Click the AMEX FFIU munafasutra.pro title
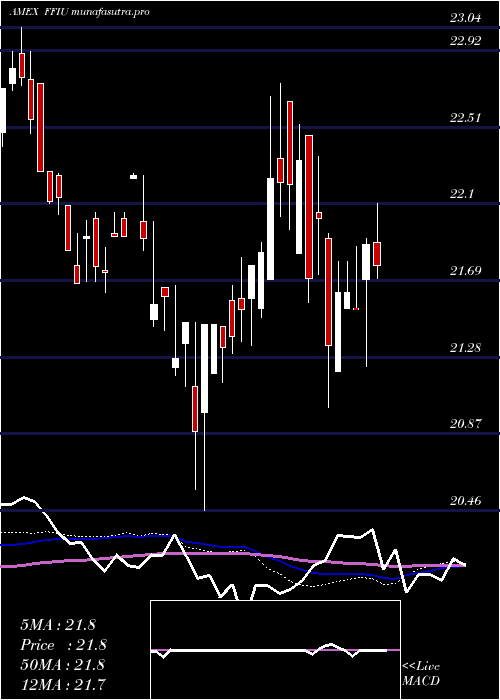Image resolution: width=500 pixels, height=700 pixels. [x=79, y=12]
